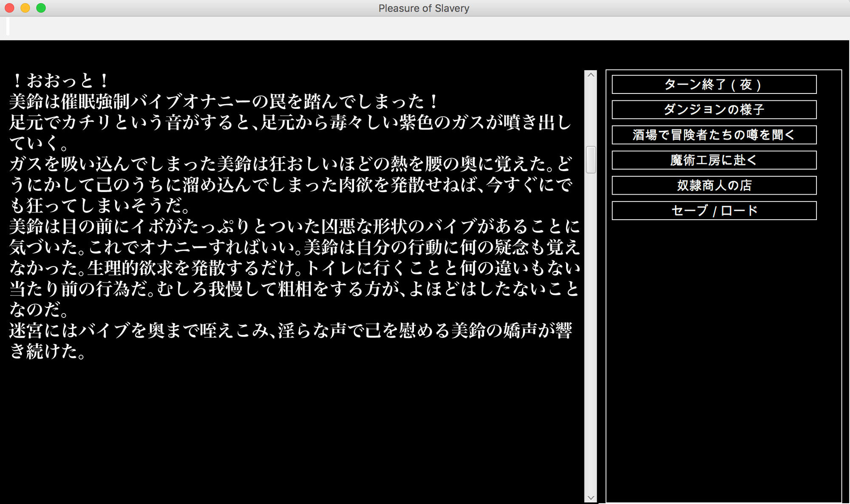
Task: Click the scrollbar up arrow
Action: click(x=590, y=76)
